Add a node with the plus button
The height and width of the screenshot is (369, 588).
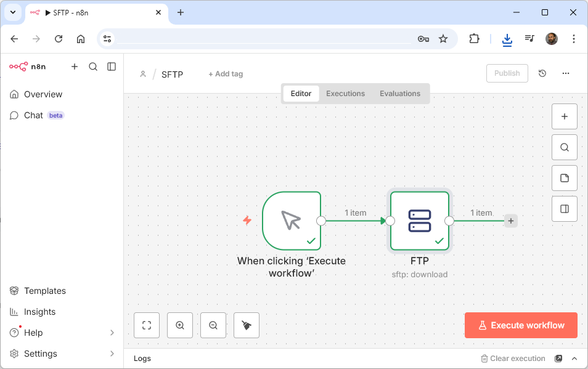564,116
